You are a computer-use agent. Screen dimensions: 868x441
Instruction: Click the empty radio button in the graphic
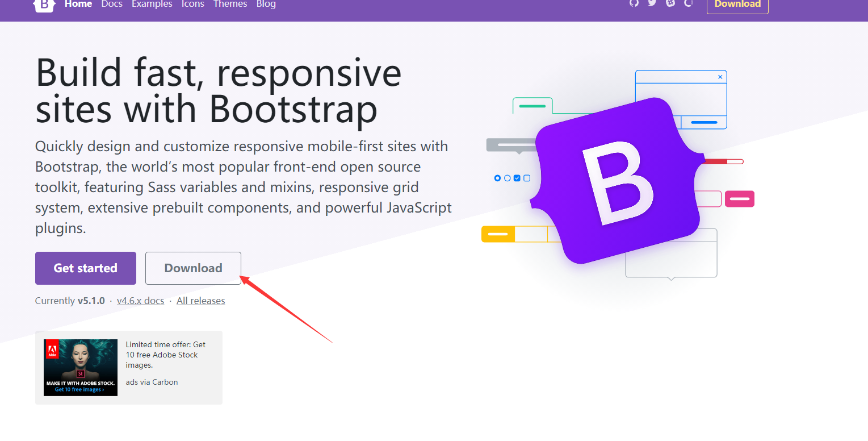click(507, 177)
